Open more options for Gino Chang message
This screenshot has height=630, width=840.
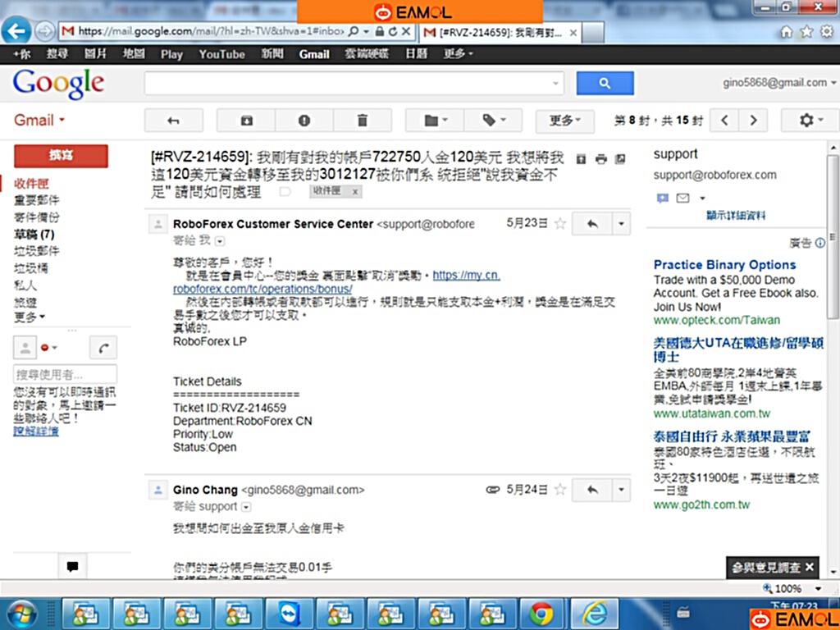coord(622,490)
